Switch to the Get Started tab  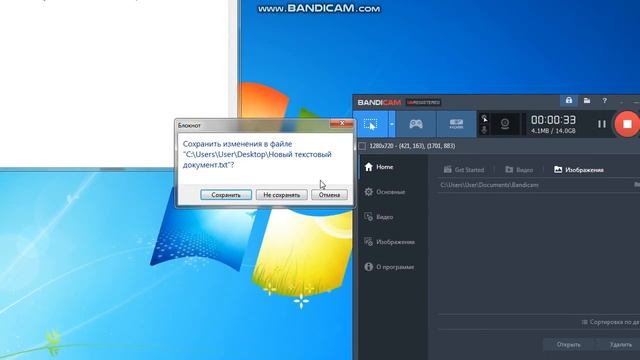(464, 170)
